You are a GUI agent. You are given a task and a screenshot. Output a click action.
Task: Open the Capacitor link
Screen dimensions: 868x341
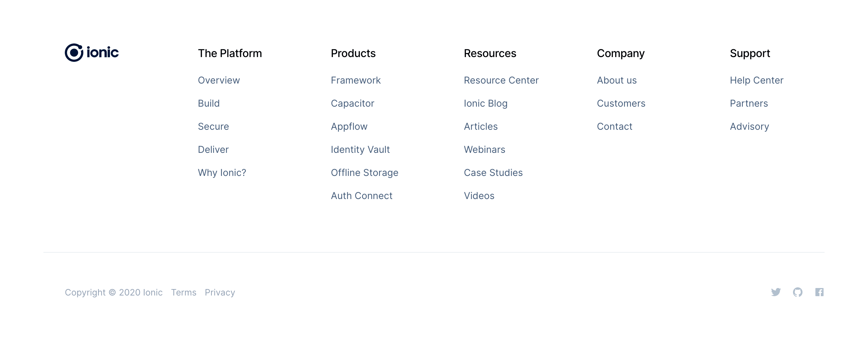click(x=353, y=103)
